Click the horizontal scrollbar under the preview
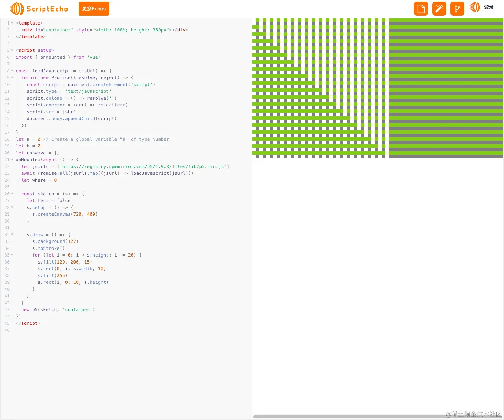This screenshot has width=504, height=420. (x=377, y=416)
